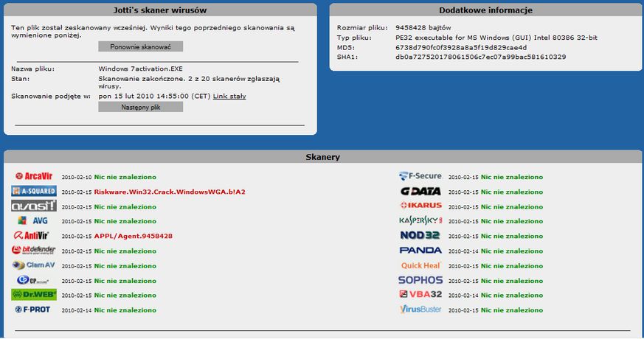Click the PANDA scanner logo
This screenshot has width=644, height=339.
(x=420, y=251)
